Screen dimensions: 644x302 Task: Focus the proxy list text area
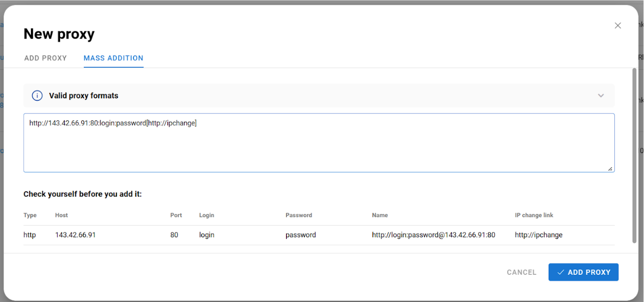pos(318,143)
